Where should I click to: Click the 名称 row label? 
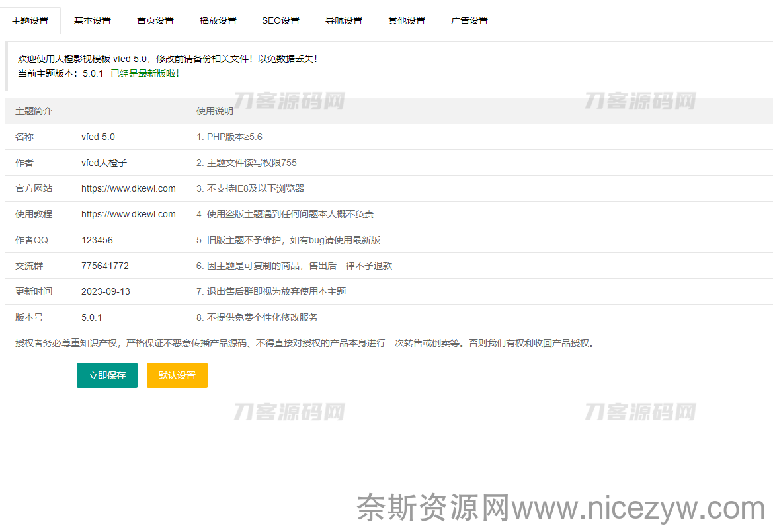coord(24,137)
